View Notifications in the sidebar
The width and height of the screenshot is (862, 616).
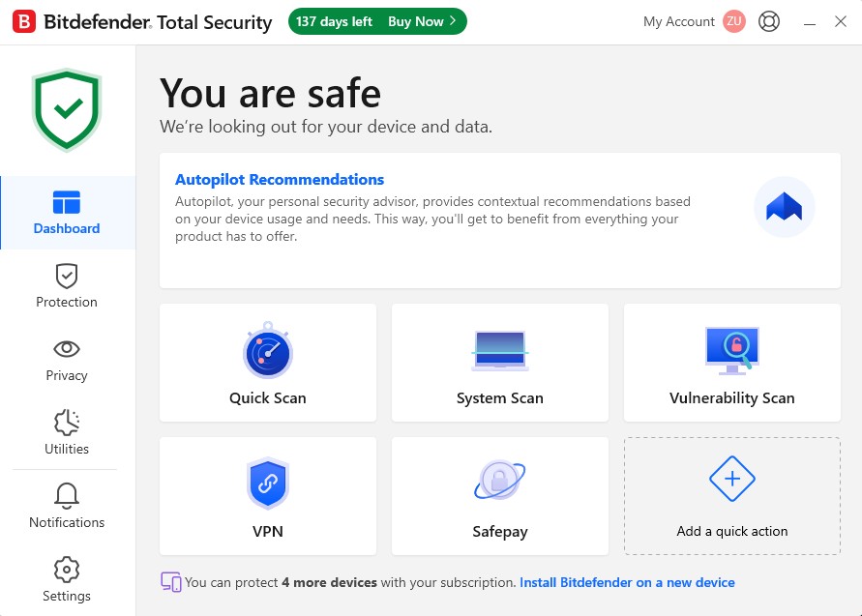(67, 506)
